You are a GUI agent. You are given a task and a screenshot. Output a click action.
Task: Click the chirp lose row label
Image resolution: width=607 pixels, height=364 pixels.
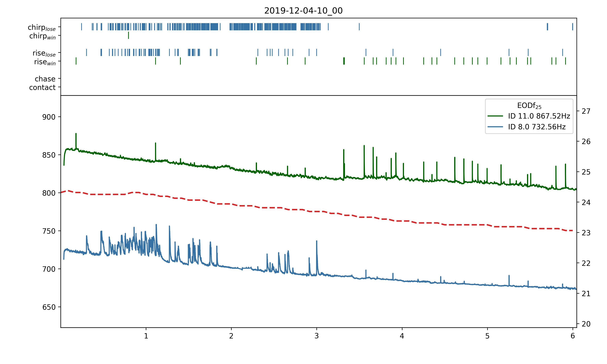42,27
